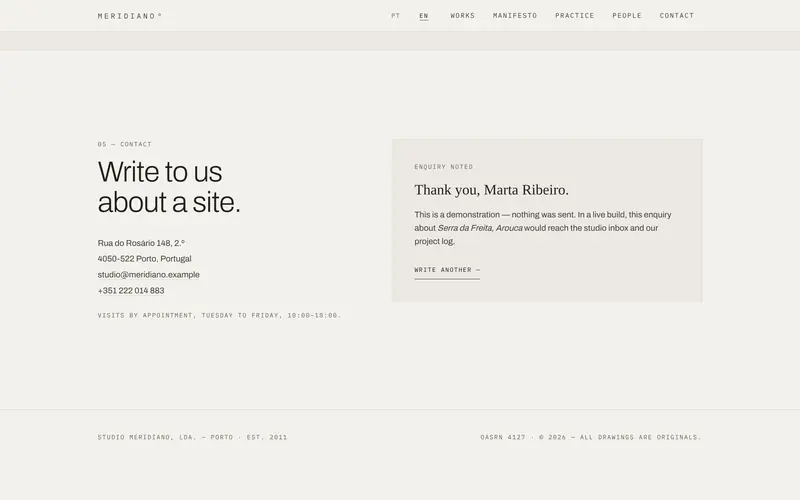Click the '4050-522 Porto, Portugal' line
This screenshot has width=800, height=500.
[x=144, y=259]
